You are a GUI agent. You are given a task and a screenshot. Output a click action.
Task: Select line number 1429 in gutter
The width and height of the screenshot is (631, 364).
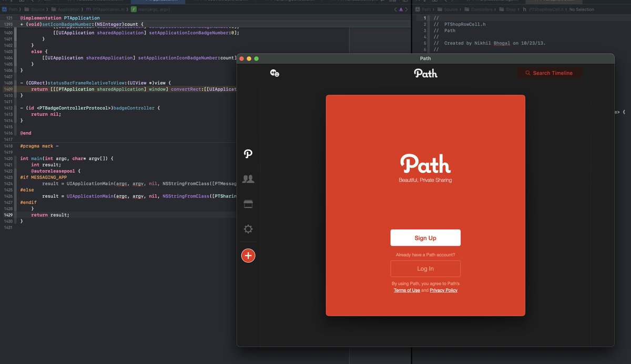point(8,215)
